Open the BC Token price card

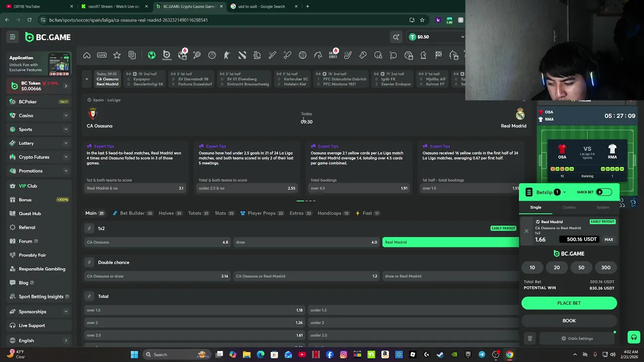[38, 86]
